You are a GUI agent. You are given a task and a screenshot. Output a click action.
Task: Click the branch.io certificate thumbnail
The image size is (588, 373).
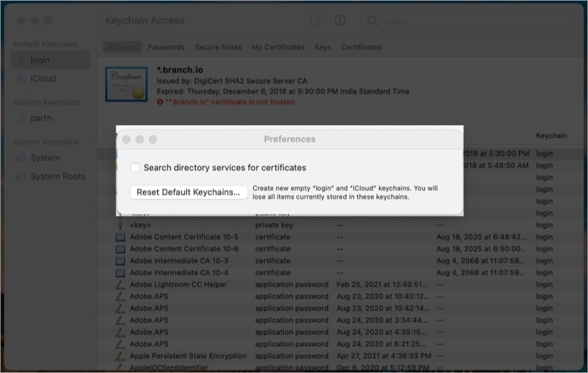126,84
